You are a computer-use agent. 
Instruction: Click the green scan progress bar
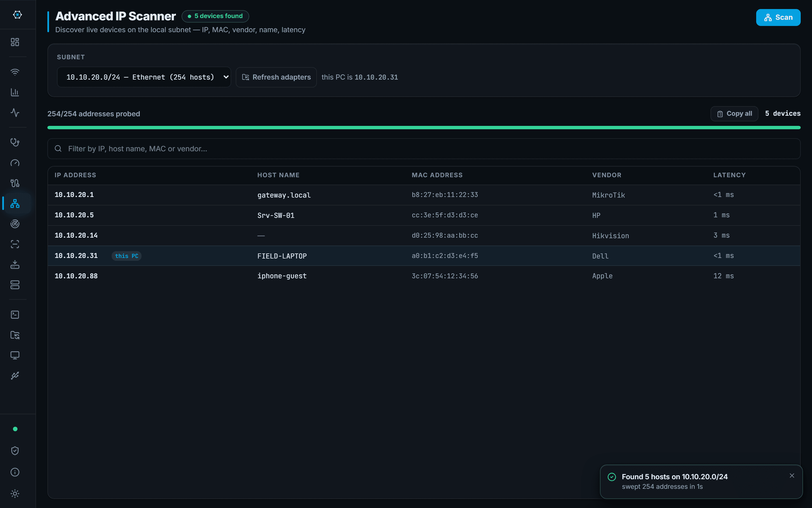pyautogui.click(x=424, y=128)
